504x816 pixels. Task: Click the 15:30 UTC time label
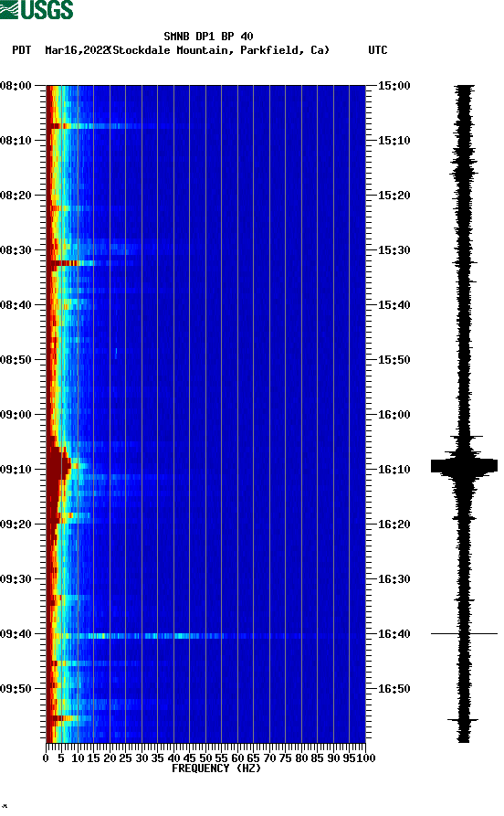tap(394, 249)
